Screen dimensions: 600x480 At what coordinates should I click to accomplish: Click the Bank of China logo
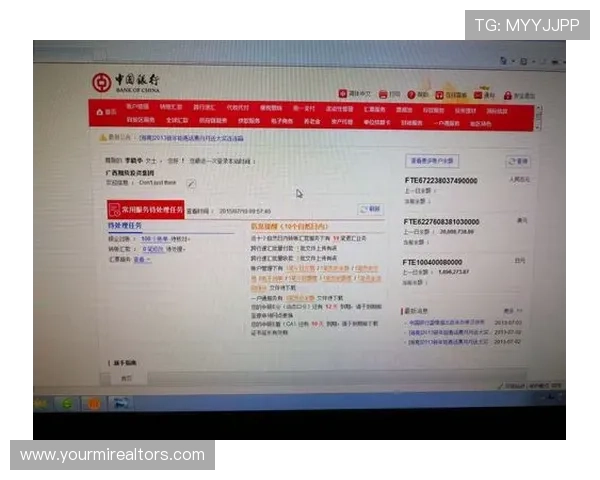pyautogui.click(x=126, y=83)
